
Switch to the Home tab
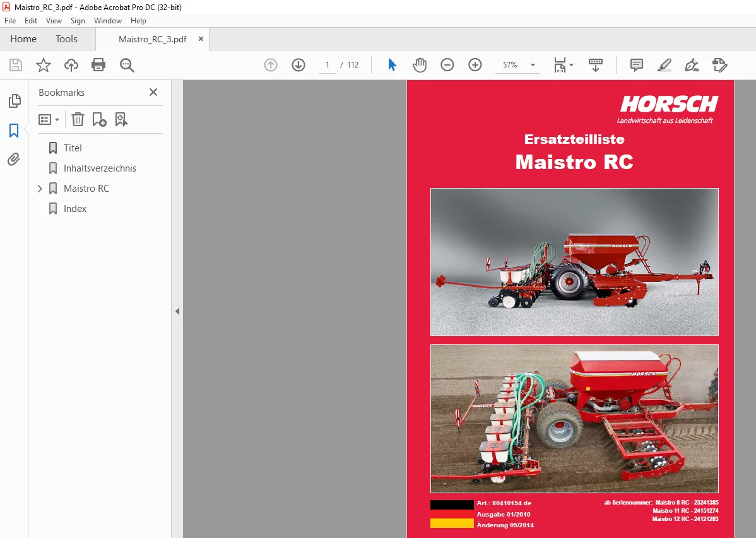(23, 39)
